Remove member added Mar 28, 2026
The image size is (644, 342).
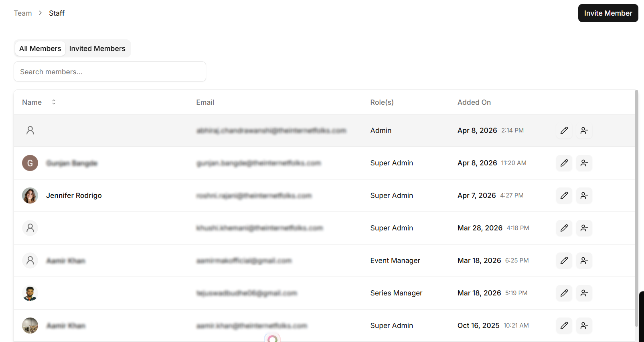pyautogui.click(x=584, y=228)
